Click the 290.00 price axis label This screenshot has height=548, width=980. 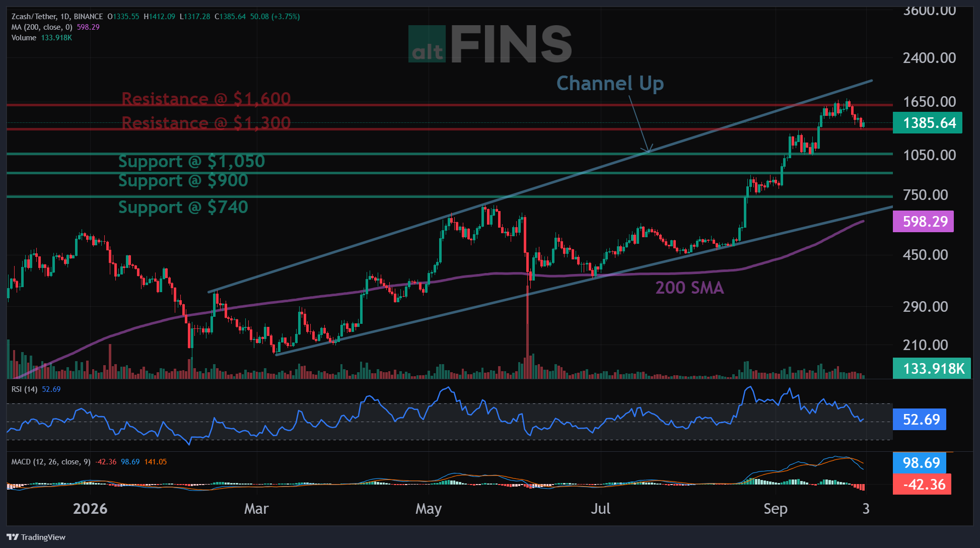point(926,307)
